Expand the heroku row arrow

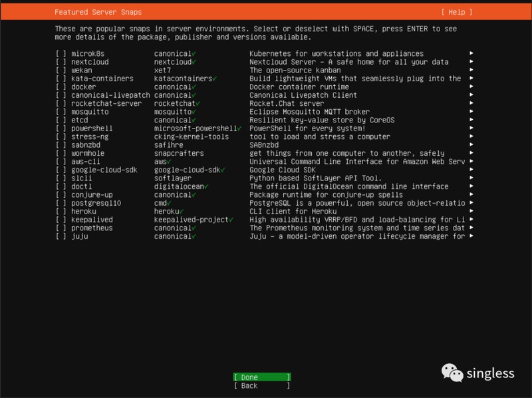[x=471, y=211]
